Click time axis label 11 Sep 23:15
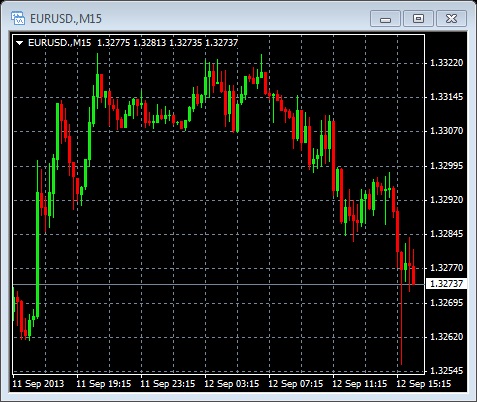The image size is (477, 402). coord(168,384)
